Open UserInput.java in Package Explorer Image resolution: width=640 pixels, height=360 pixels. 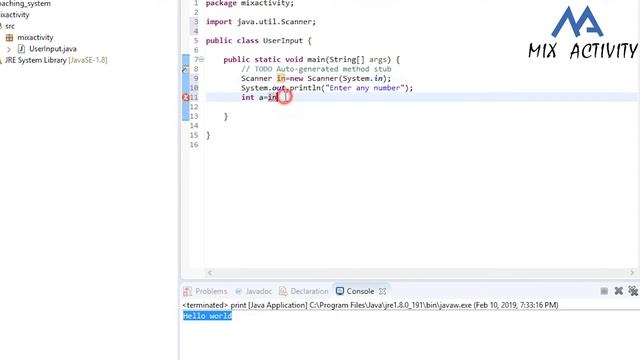click(x=53, y=49)
